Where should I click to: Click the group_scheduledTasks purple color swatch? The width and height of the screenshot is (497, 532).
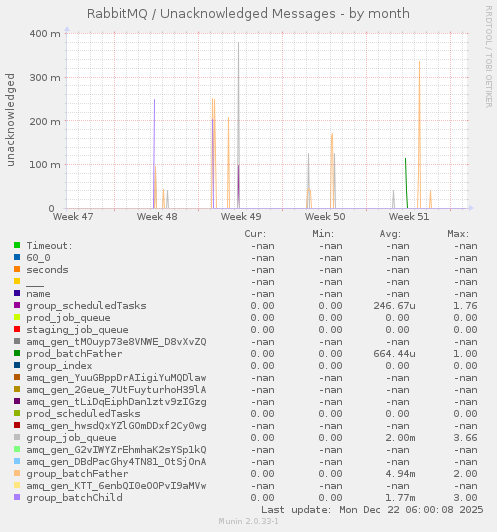coord(17,305)
